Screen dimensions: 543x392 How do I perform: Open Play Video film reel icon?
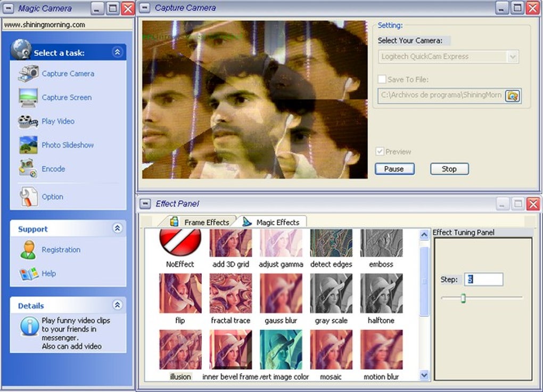pyautogui.click(x=28, y=121)
